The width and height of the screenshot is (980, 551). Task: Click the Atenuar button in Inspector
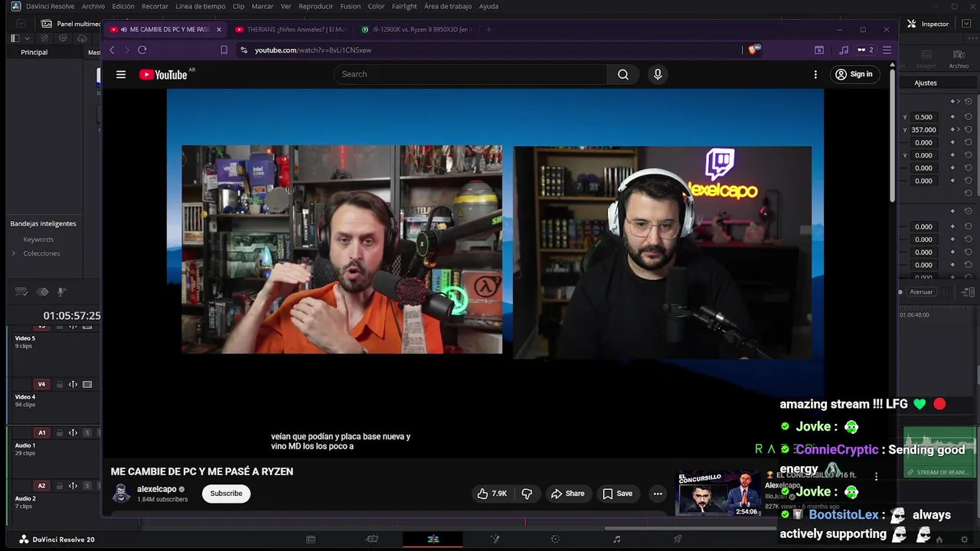921,292
